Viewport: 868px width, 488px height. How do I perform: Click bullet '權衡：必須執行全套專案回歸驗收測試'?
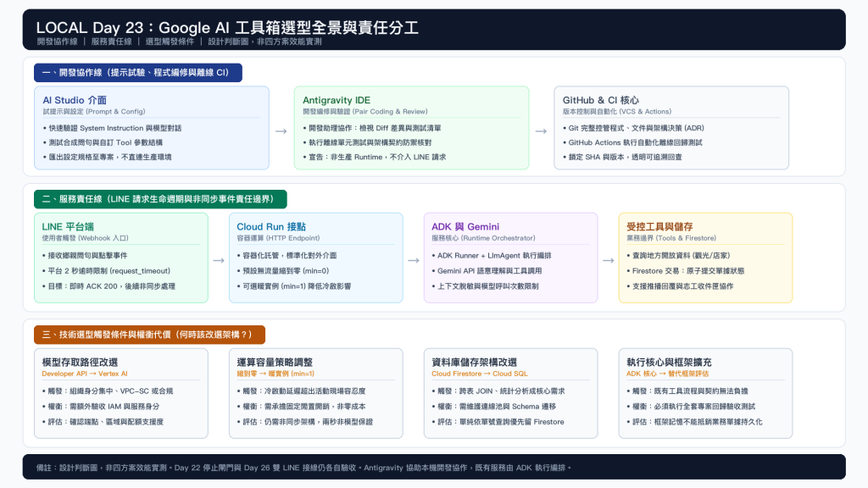(692, 407)
